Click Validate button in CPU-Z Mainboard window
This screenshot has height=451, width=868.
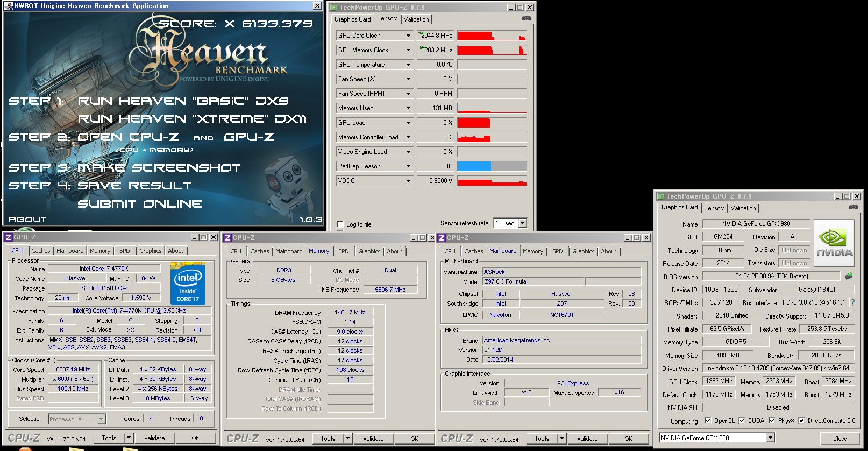[587, 439]
